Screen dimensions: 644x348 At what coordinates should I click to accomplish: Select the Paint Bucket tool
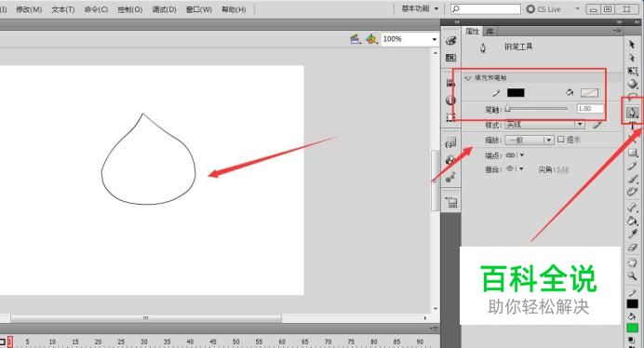tap(633, 221)
